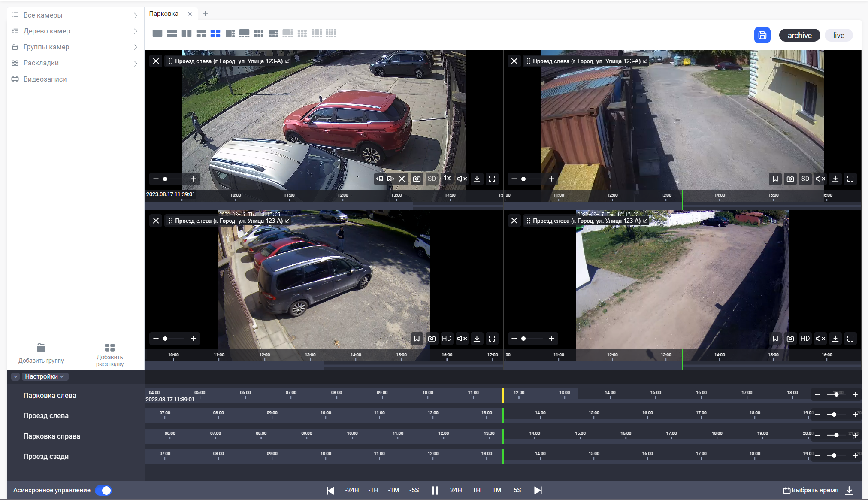Jump to previous bookmark in top-left view
Image resolution: width=868 pixels, height=500 pixels.
point(380,179)
